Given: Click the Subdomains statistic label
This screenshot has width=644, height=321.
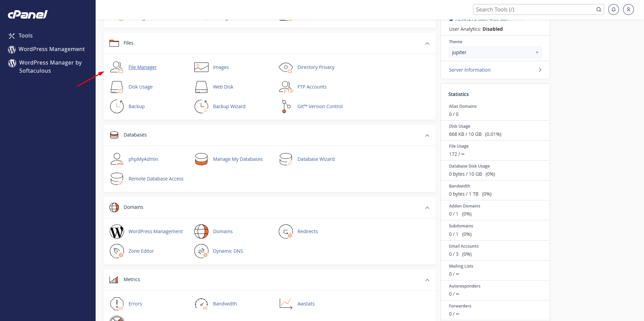Looking at the screenshot, I should (461, 226).
